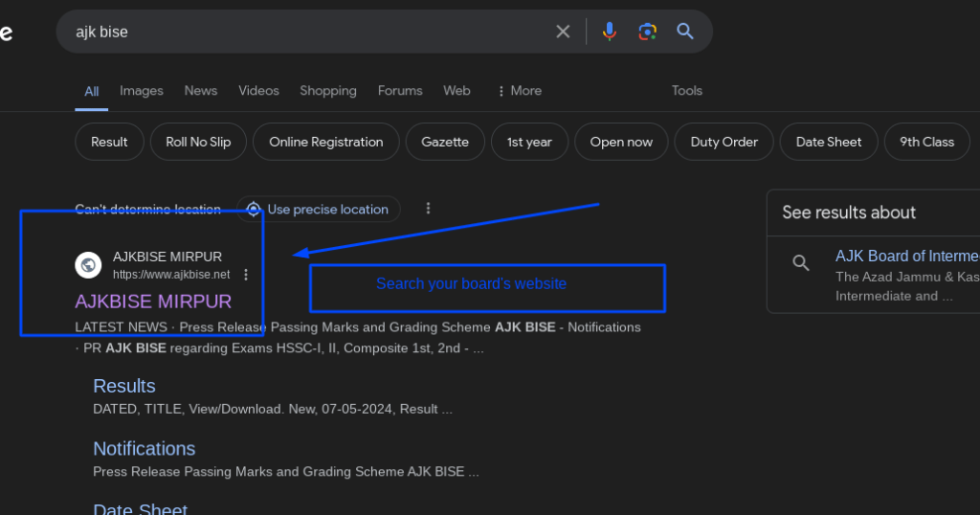
Task: Switch to the Web tab
Action: [457, 91]
